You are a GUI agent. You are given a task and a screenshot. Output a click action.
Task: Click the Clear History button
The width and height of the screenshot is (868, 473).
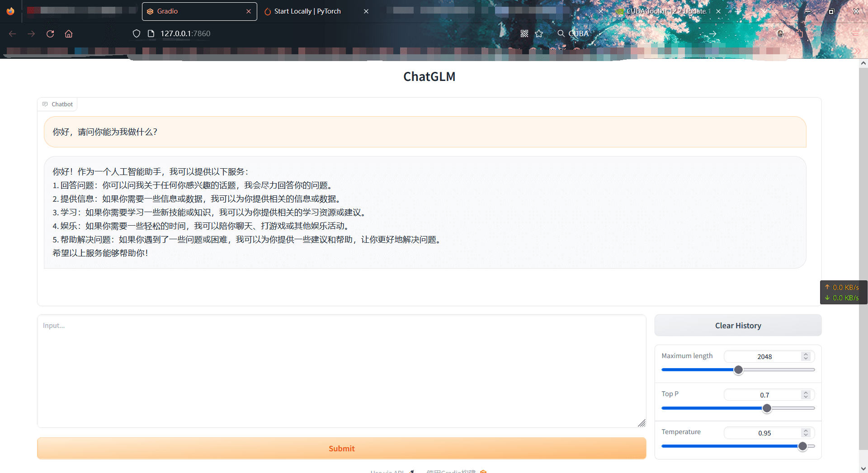point(738,326)
